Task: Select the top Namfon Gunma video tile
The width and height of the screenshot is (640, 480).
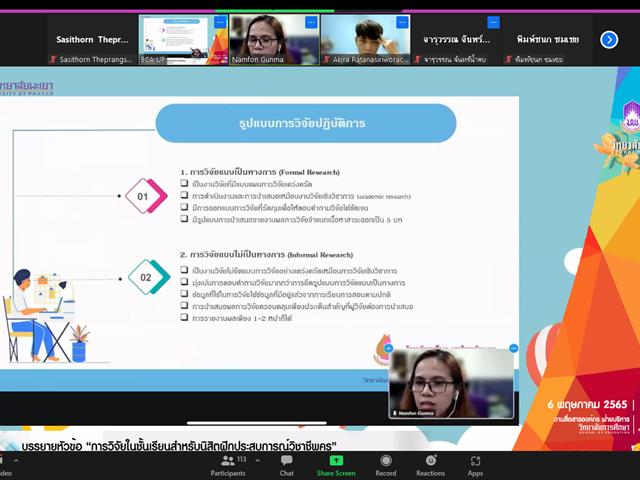Action: [274, 40]
